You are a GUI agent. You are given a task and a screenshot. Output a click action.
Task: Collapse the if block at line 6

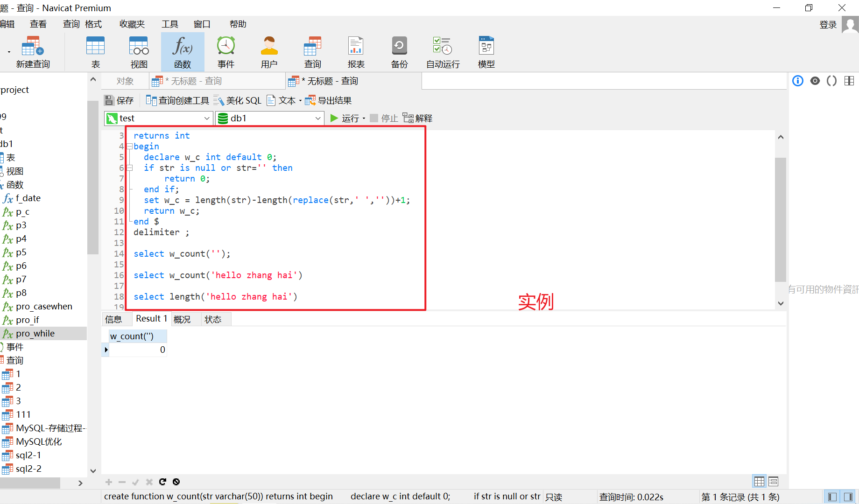(x=129, y=168)
